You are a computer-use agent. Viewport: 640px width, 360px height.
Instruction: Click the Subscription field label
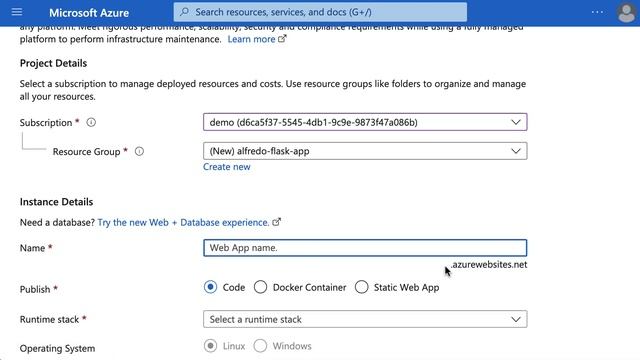46,123
